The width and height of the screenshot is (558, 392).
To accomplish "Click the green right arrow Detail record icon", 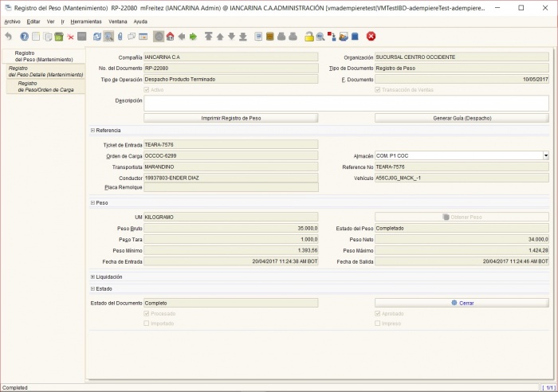I will (193, 37).
